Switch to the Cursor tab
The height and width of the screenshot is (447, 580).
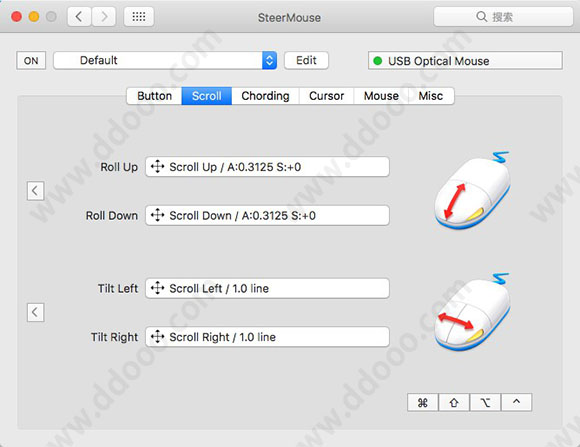(327, 96)
